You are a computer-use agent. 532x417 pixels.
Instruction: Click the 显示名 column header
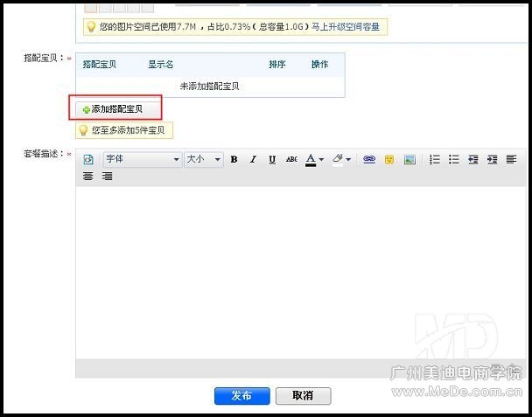point(160,64)
